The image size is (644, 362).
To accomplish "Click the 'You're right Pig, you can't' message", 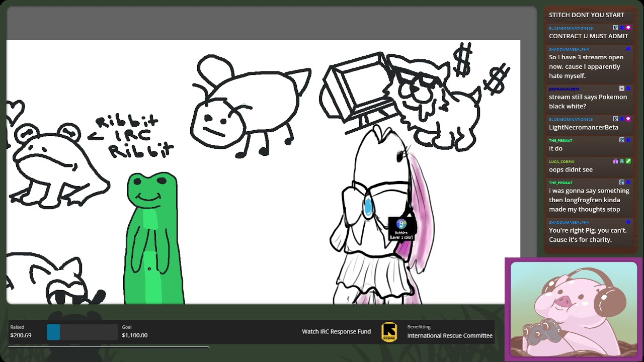I will pos(588,235).
